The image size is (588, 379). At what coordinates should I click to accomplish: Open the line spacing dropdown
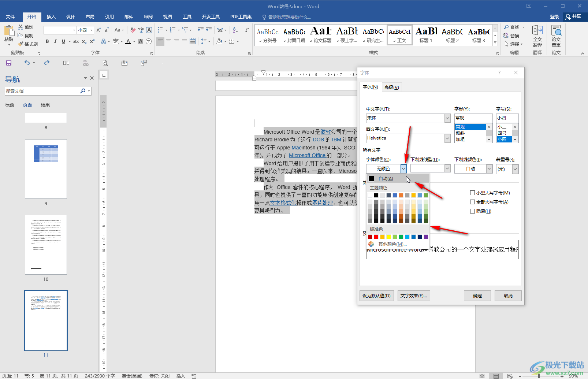click(x=206, y=41)
